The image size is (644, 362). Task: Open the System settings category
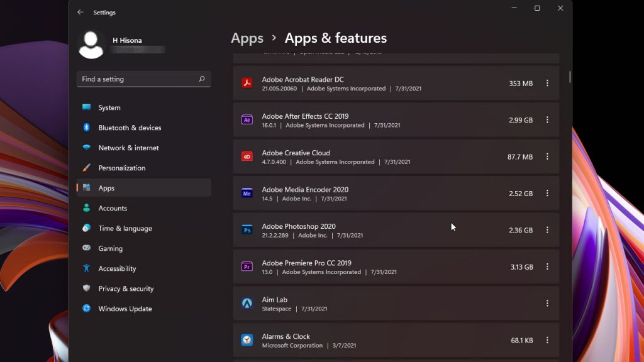pyautogui.click(x=144, y=107)
